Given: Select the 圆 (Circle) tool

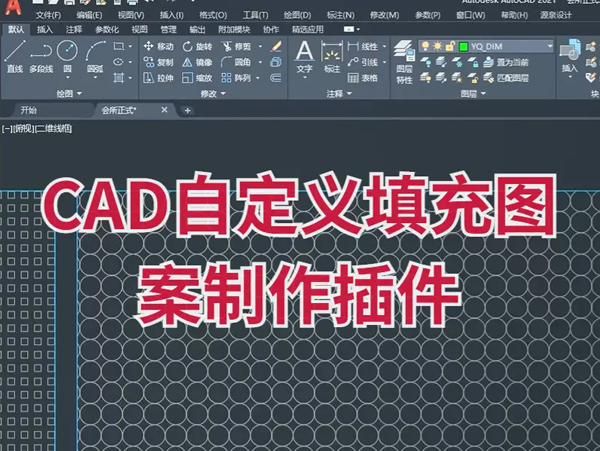Looking at the screenshot, I should coord(67,57).
